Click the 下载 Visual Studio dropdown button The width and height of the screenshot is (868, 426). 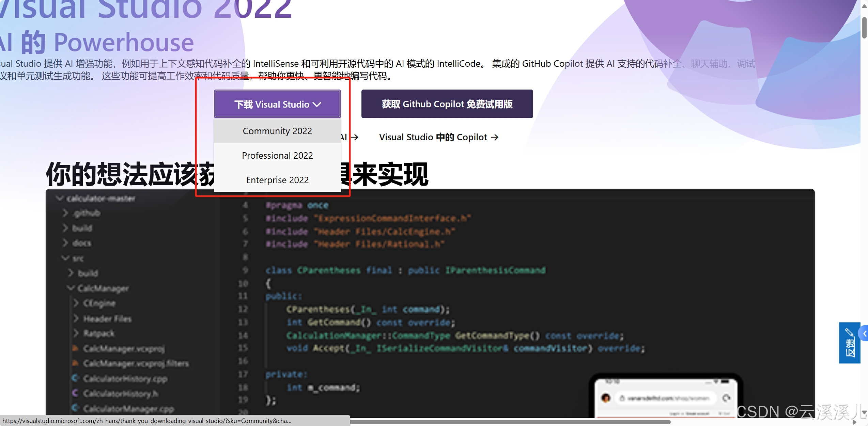(277, 104)
